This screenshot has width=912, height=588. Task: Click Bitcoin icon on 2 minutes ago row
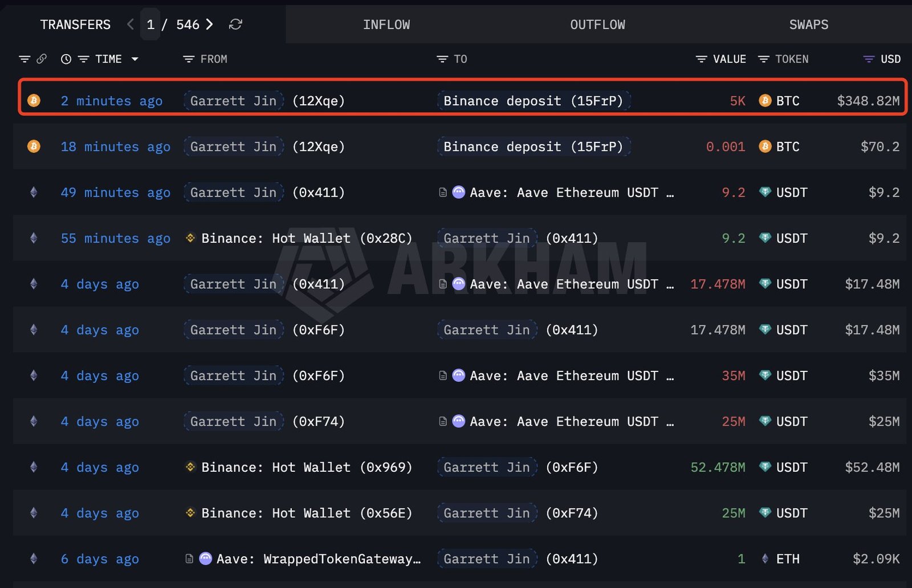click(34, 101)
